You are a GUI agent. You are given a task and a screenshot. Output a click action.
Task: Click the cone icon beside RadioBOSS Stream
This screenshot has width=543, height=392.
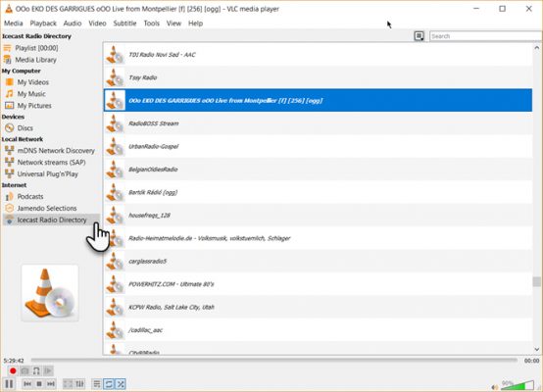tap(115, 123)
